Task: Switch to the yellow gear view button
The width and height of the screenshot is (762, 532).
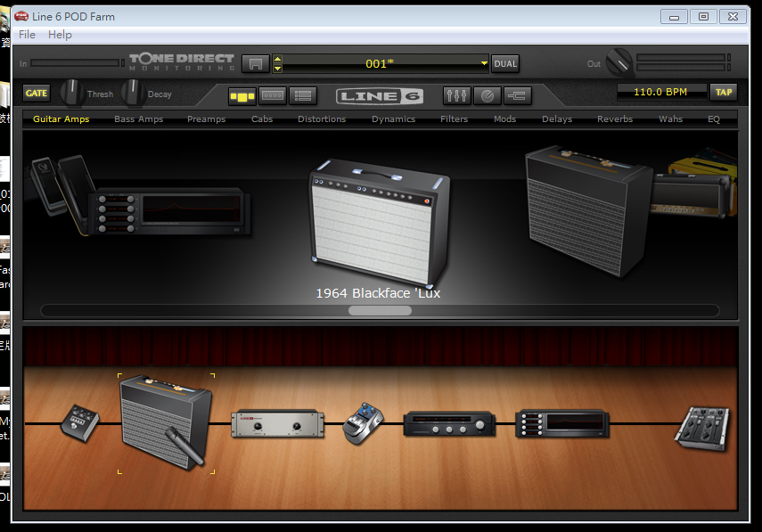Action: click(x=242, y=95)
